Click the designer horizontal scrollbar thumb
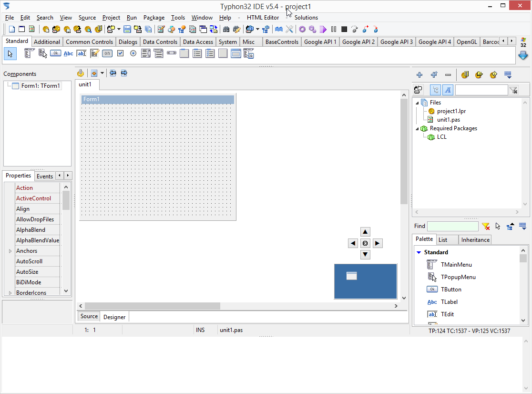The height and width of the screenshot is (394, 532). (153, 306)
